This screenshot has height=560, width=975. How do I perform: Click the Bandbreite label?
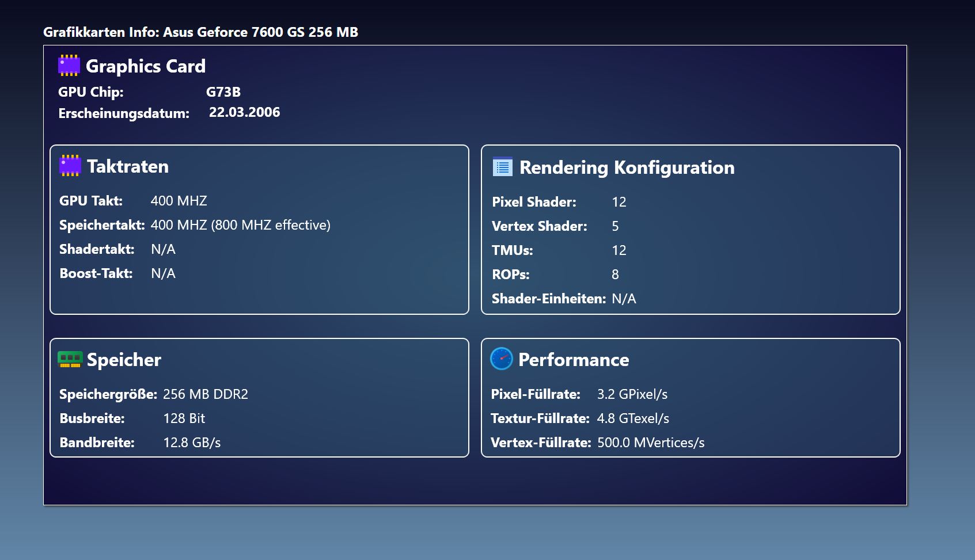[x=97, y=443]
